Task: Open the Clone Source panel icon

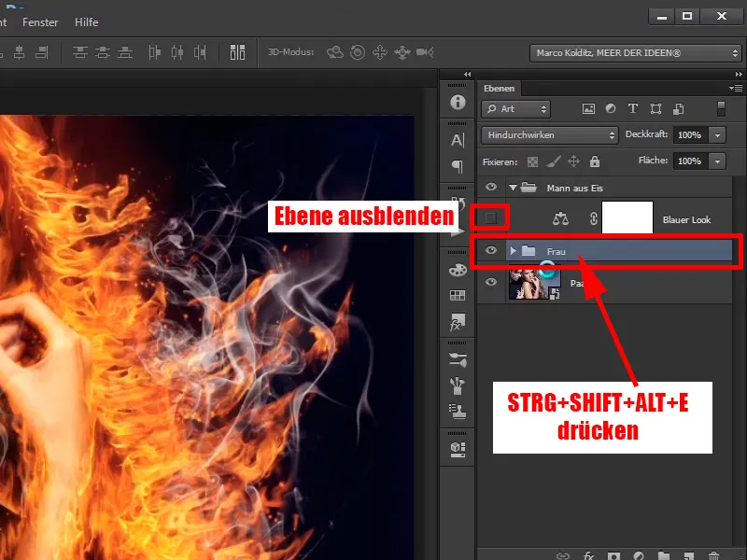Action: click(458, 412)
